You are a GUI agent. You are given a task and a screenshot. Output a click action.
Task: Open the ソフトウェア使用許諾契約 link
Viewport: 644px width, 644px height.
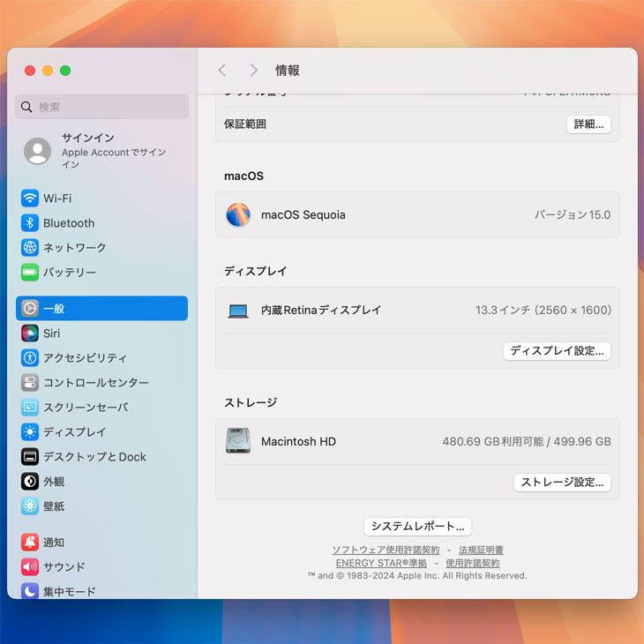(x=386, y=550)
